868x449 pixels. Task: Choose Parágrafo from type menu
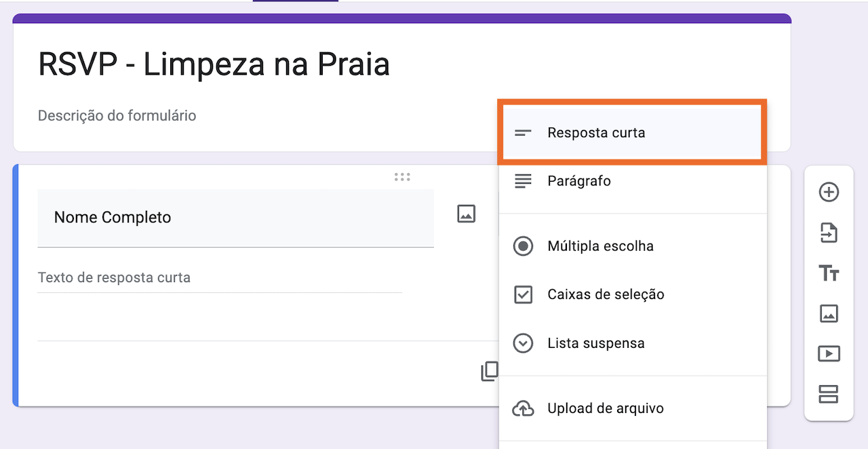[579, 181]
